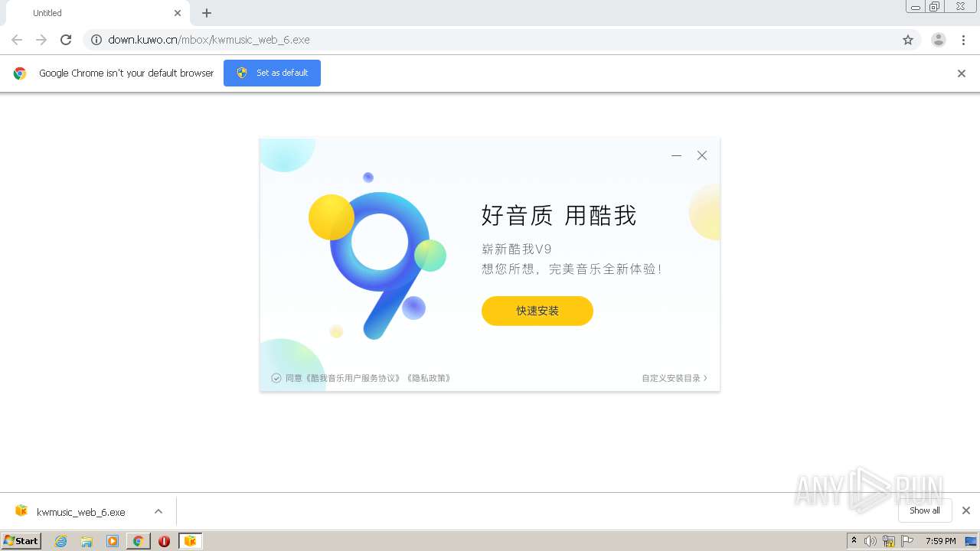980x551 pixels.
Task: Open Windows Explorer folder from taskbar
Action: tap(87, 541)
